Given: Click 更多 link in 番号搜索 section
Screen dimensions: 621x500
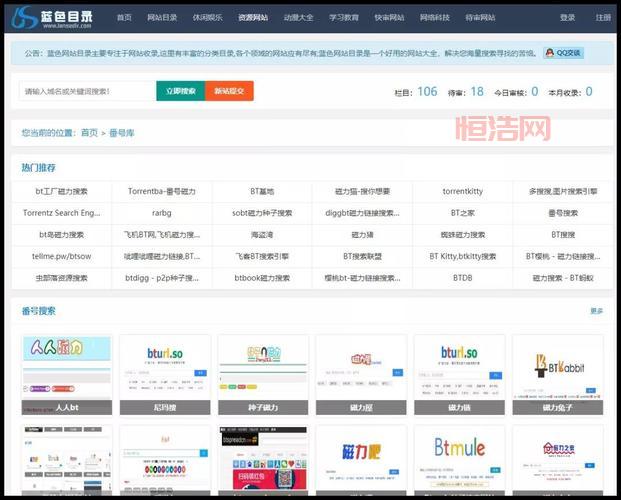Looking at the screenshot, I should pos(596,311).
